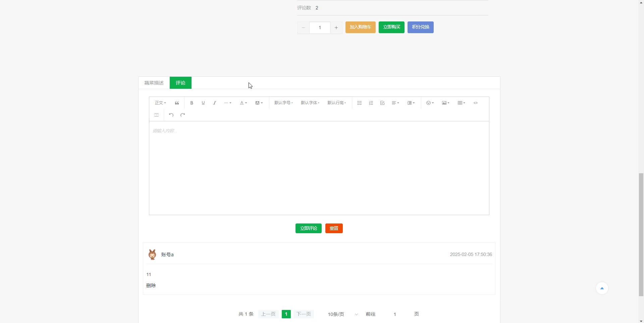Click the page vertical scrollbar thumb
644x323 pixels.
pos(641,235)
